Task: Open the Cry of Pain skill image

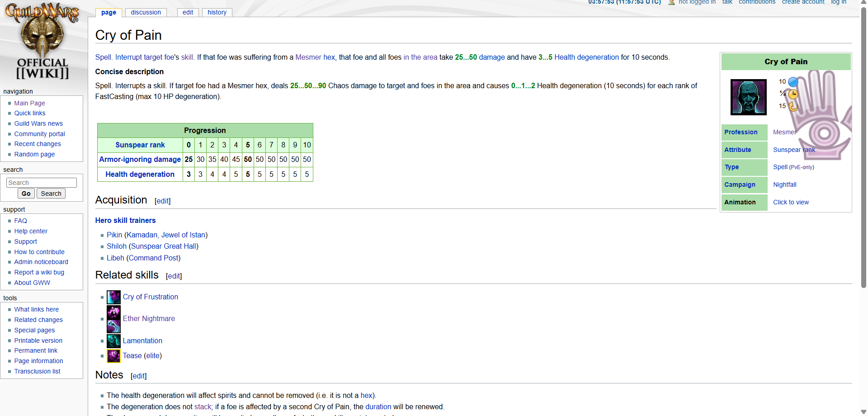Action: coord(748,97)
